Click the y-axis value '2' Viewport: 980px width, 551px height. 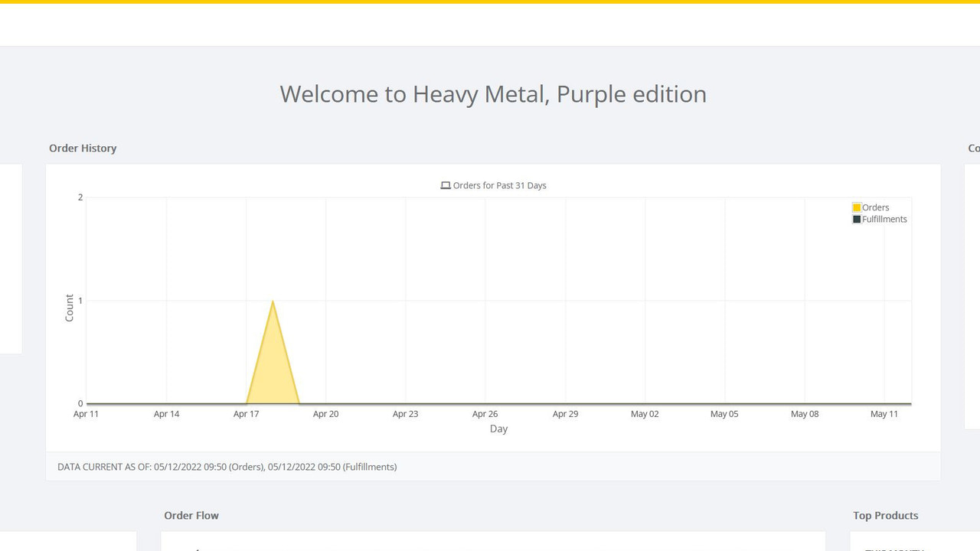click(x=80, y=197)
